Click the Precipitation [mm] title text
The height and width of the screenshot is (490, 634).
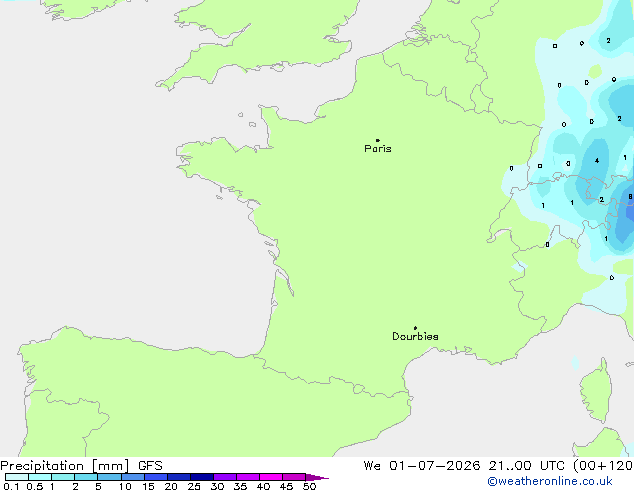(x=65, y=466)
